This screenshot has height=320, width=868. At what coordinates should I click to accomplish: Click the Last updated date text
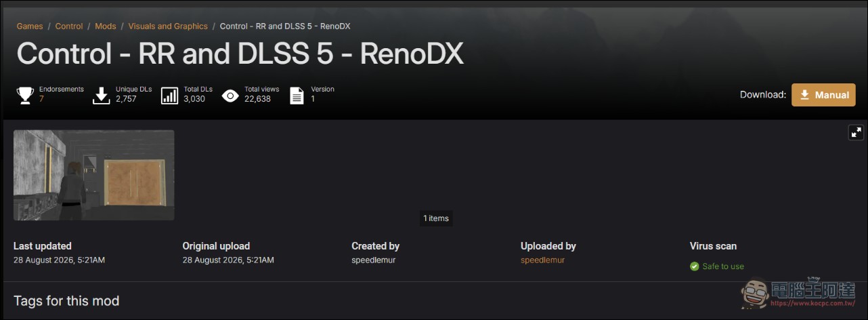pos(59,260)
